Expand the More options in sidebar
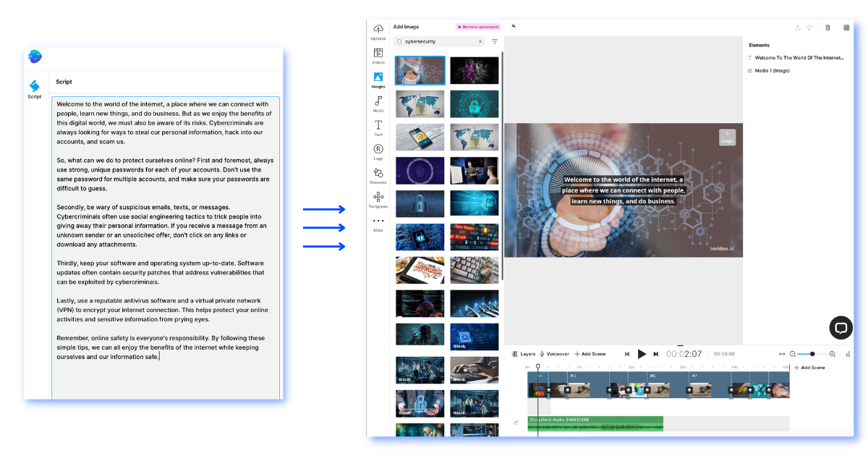The height and width of the screenshot is (456, 868). coord(378,222)
